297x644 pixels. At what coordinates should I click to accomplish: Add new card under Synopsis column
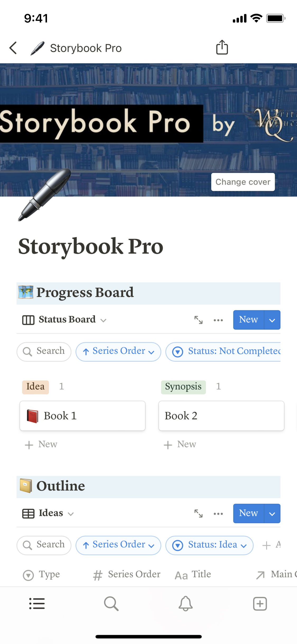(x=180, y=444)
